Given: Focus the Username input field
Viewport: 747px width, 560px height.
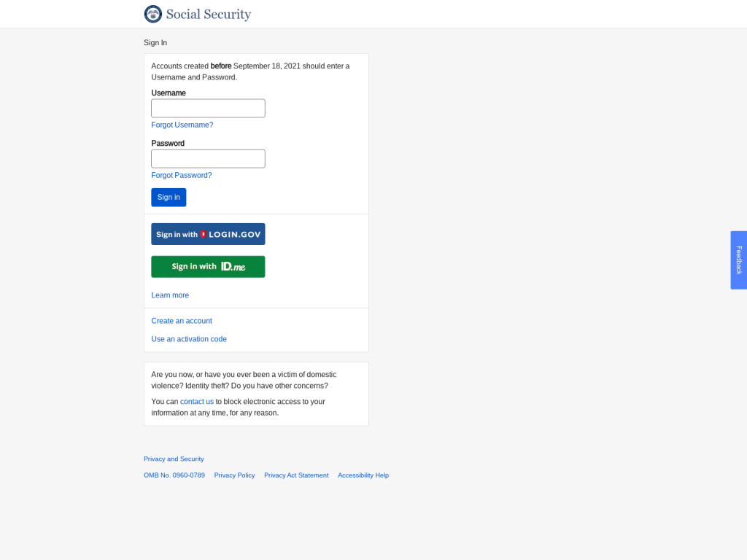Looking at the screenshot, I should [208, 109].
